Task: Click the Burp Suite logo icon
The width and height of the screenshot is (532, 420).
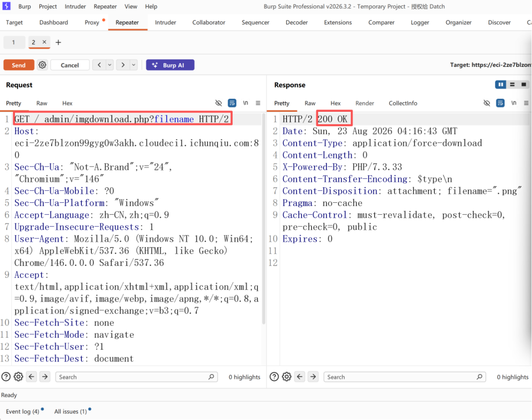Action: pyautogui.click(x=6, y=6)
